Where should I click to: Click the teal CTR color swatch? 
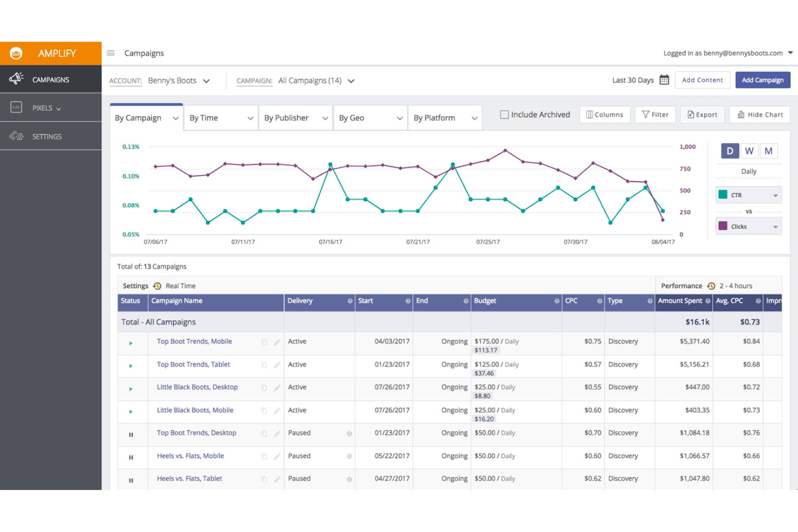click(723, 195)
